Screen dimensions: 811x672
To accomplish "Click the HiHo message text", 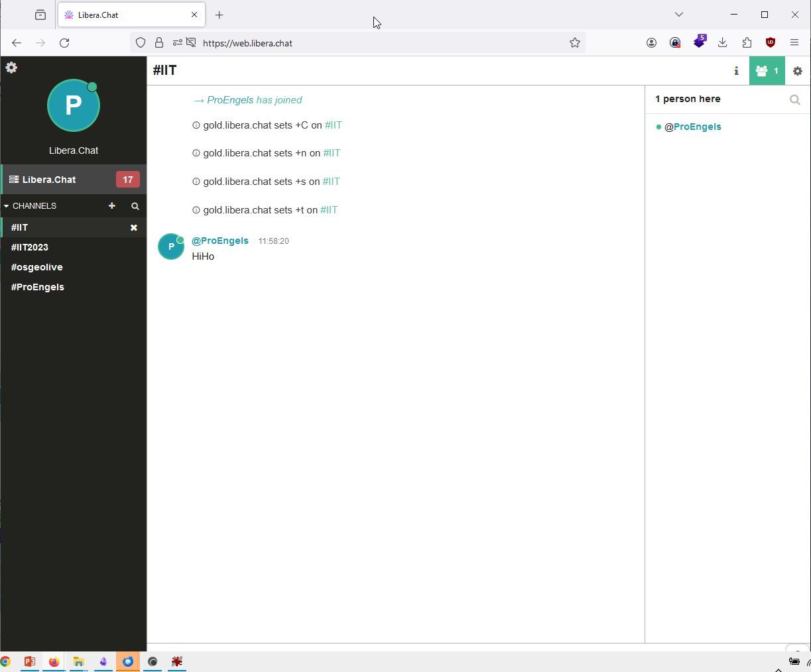I will click(x=203, y=256).
